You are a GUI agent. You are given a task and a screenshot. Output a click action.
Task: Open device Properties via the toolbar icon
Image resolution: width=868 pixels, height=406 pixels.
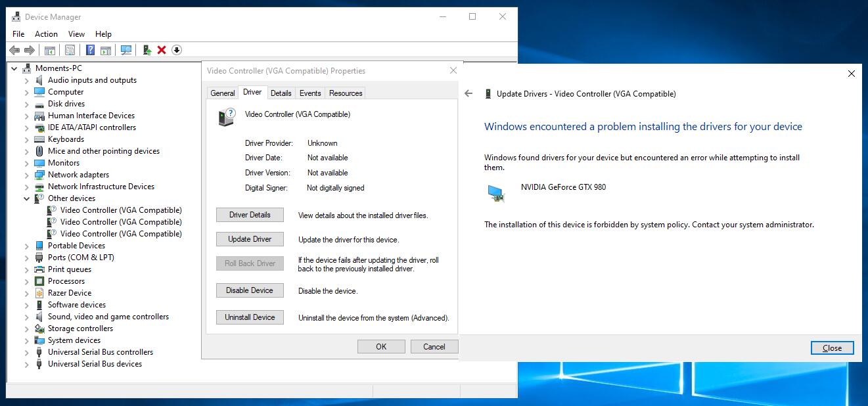(x=70, y=50)
